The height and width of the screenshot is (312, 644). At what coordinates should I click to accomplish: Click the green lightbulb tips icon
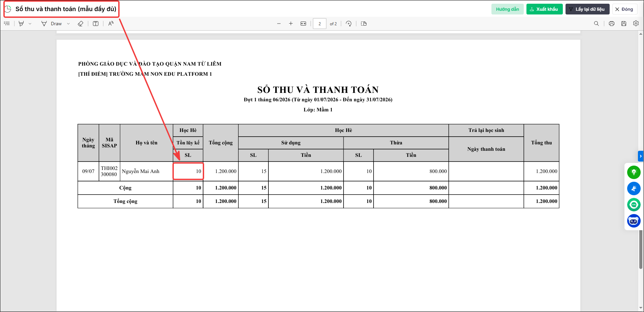[634, 172]
